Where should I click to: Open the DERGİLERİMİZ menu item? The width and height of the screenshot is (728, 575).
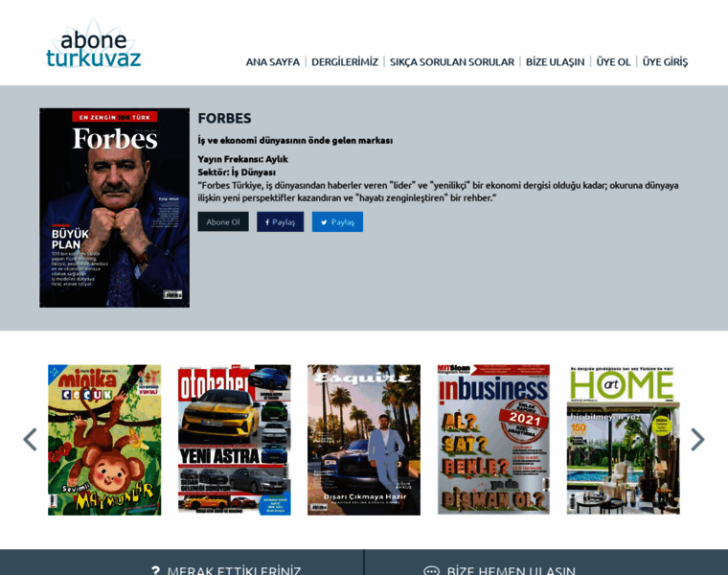(x=345, y=61)
